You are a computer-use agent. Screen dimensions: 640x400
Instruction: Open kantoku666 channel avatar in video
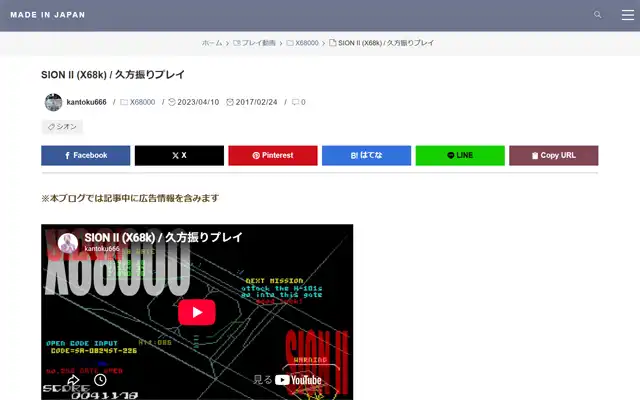pos(68,243)
